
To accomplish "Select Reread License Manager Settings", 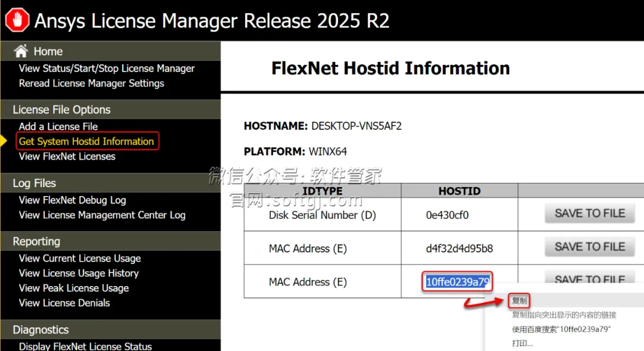I will (92, 83).
